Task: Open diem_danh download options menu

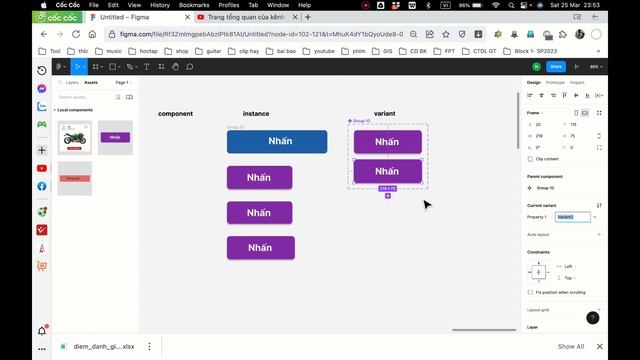Action: (149, 347)
